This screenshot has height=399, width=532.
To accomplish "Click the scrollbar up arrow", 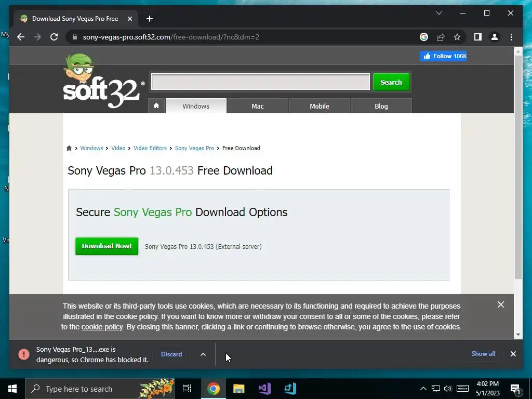I will [518, 51].
